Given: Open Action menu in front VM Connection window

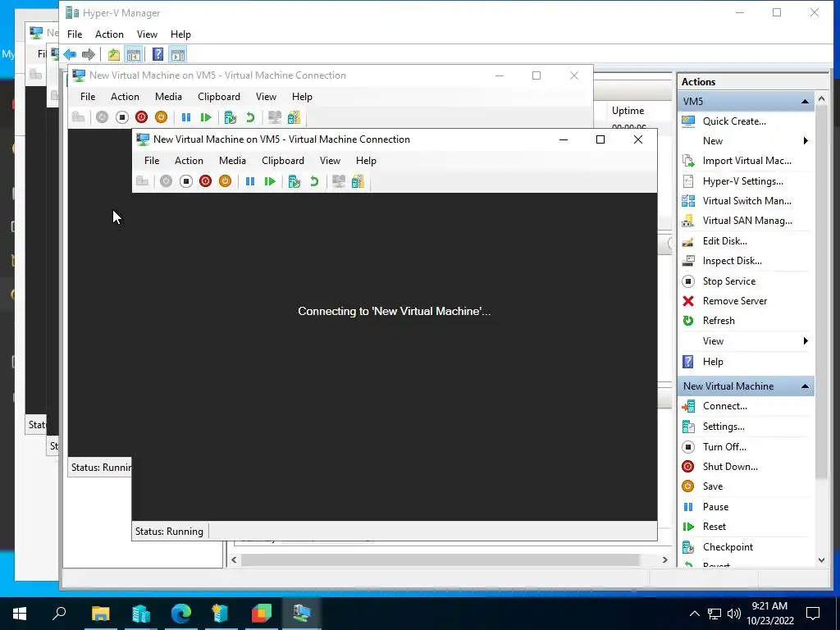Looking at the screenshot, I should coord(189,161).
